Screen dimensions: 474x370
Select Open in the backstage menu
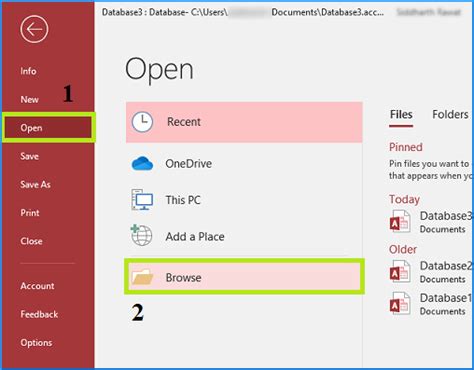(48, 128)
